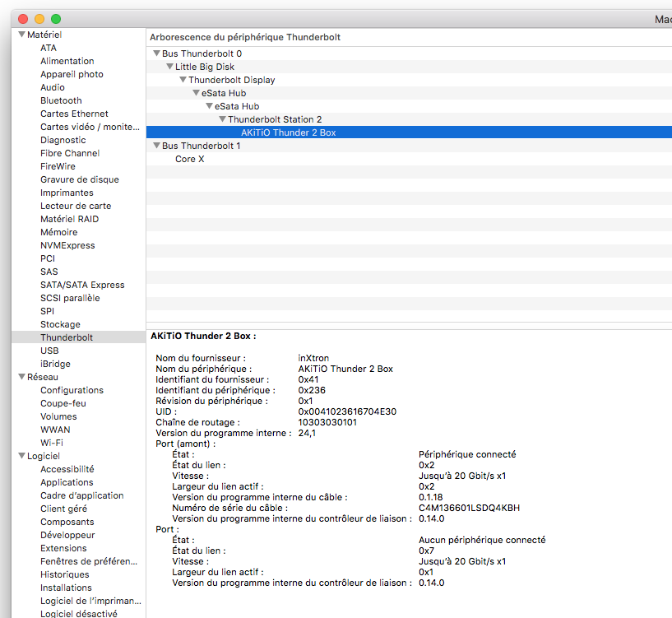
Task: Open Client géré entry
Action: point(64,509)
